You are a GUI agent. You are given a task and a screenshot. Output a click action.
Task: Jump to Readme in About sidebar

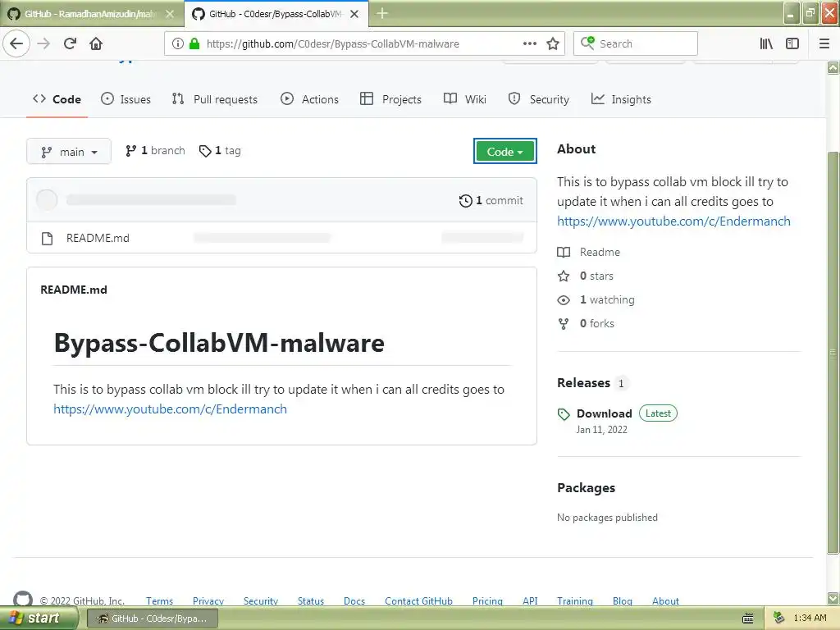(589, 252)
